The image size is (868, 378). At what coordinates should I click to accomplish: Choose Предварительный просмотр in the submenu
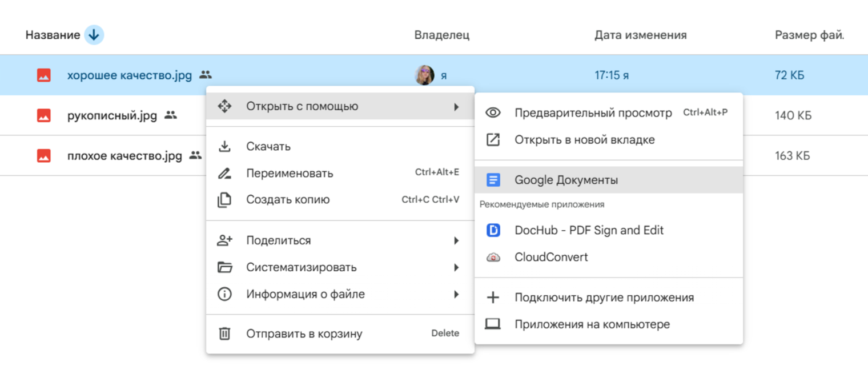[x=609, y=113]
